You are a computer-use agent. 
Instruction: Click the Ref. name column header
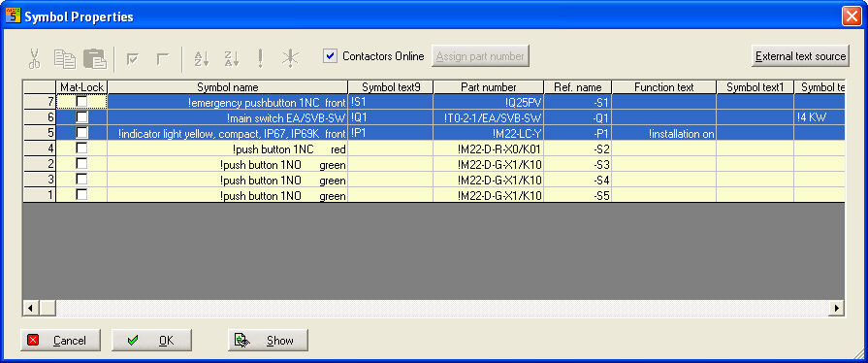click(577, 87)
